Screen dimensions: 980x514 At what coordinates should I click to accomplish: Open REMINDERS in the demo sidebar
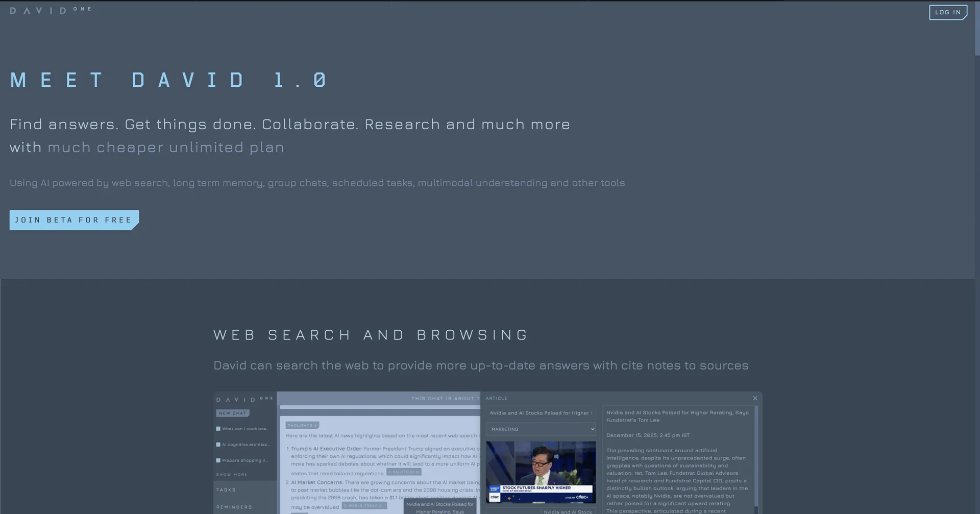click(234, 507)
